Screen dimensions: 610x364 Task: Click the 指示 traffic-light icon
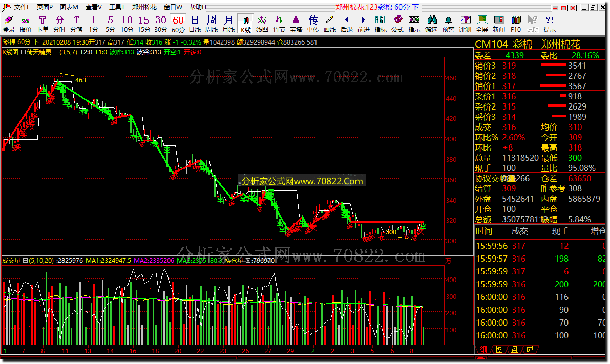click(414, 24)
